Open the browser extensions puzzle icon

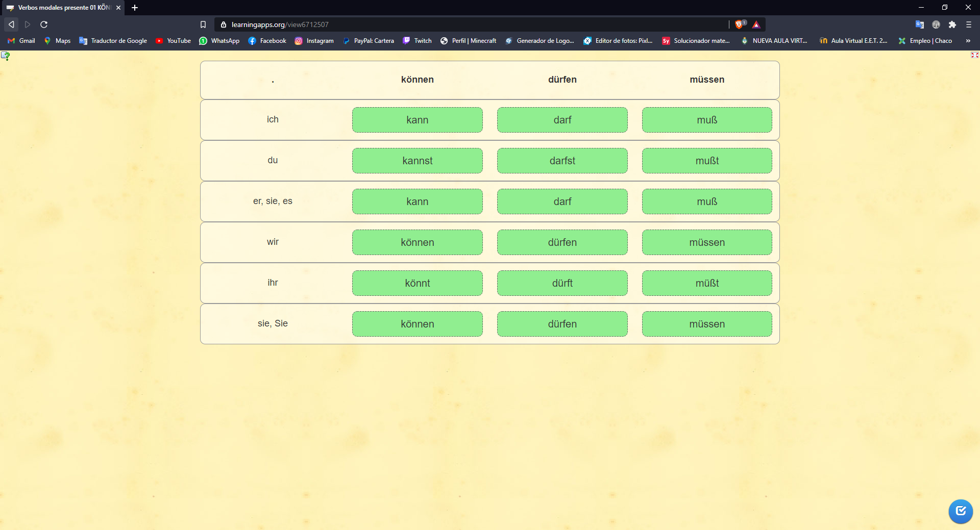[952, 24]
